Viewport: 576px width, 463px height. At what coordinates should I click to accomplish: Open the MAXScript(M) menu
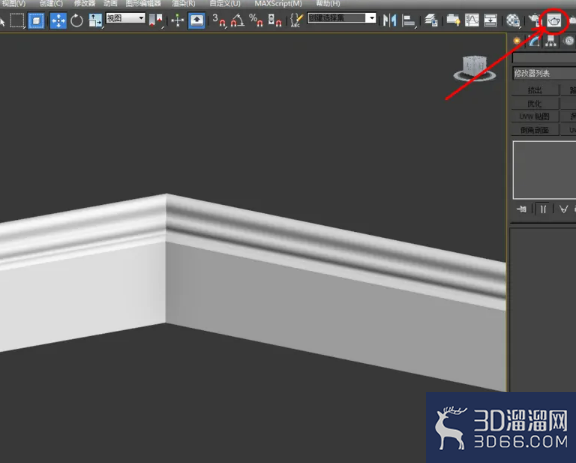[278, 4]
